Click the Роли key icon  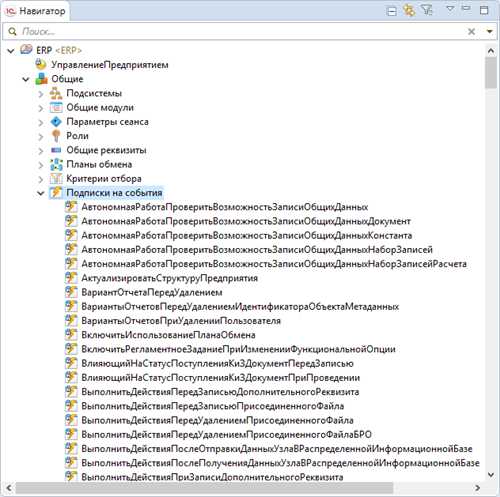pyautogui.click(x=56, y=136)
